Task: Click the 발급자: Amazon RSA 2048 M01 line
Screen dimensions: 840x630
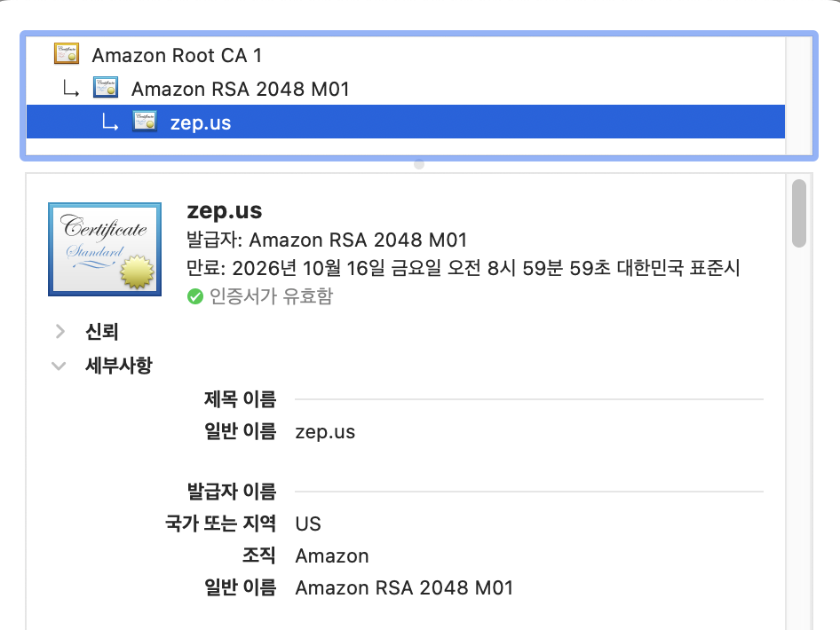Action: click(x=327, y=240)
